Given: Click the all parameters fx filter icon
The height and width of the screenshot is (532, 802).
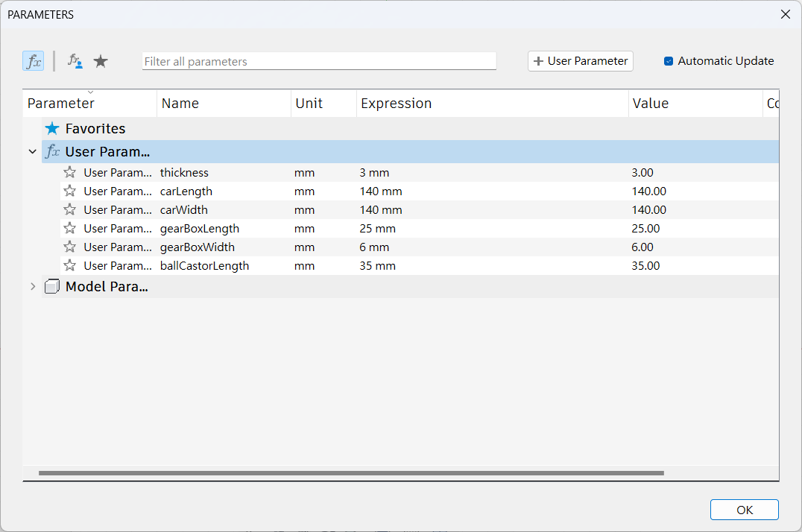Looking at the screenshot, I should click(x=34, y=61).
